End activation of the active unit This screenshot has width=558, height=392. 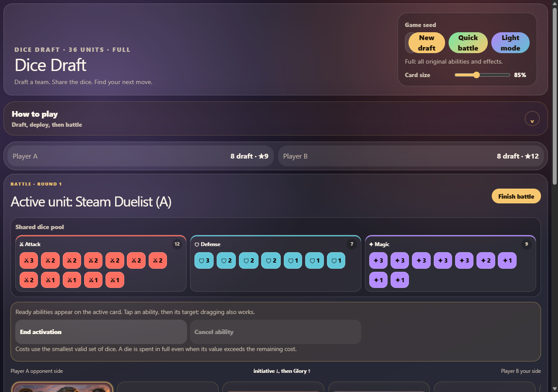point(101,332)
